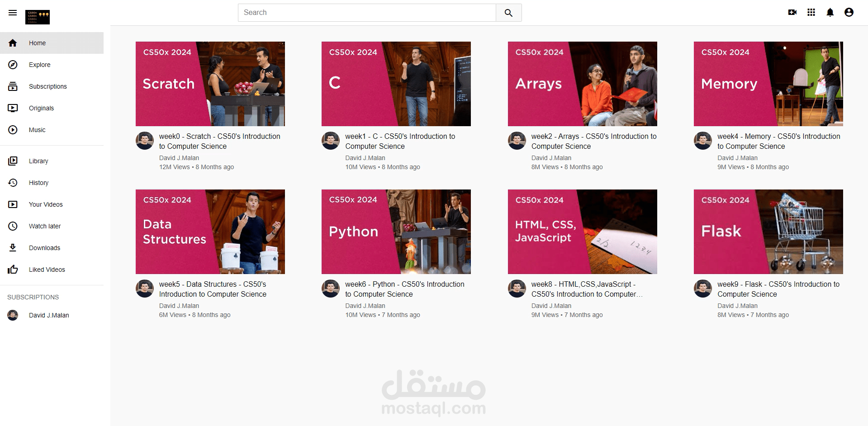Screen dimensions: 868x426
Task: Click channel avatar beside week4 Memory title
Action: pos(703,141)
